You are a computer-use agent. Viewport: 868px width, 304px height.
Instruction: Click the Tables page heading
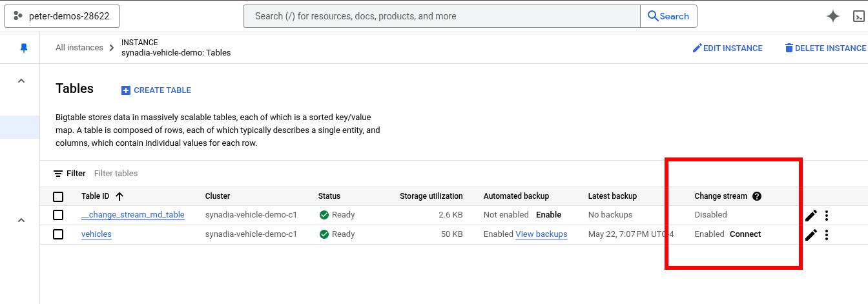click(74, 89)
